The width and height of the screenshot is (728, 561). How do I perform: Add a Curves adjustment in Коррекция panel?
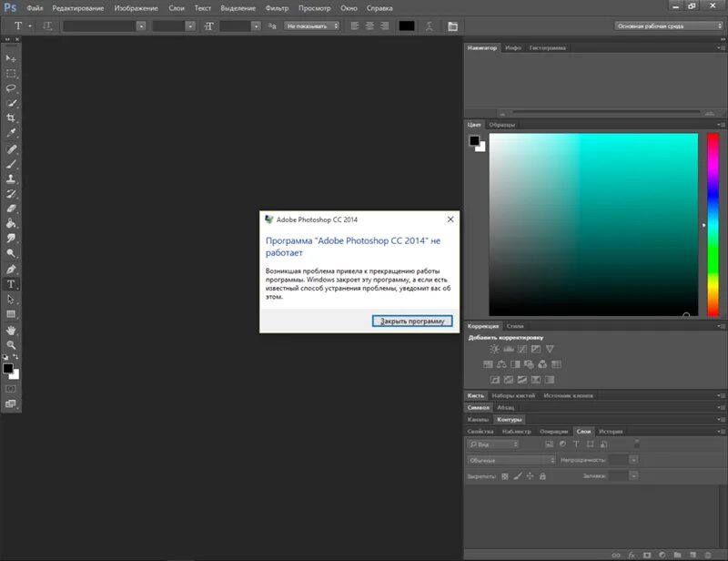(522, 349)
